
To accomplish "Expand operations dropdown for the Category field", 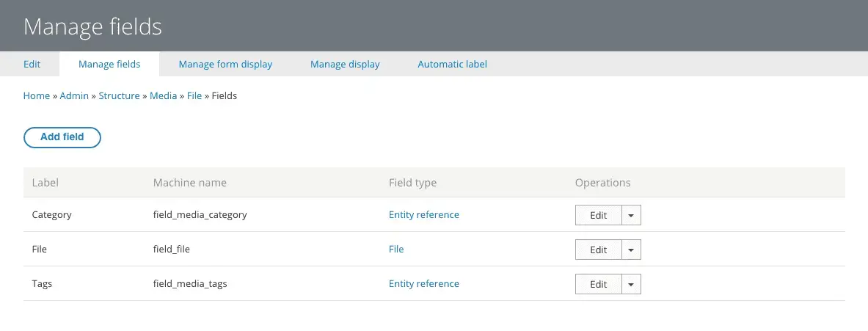I will click(631, 215).
